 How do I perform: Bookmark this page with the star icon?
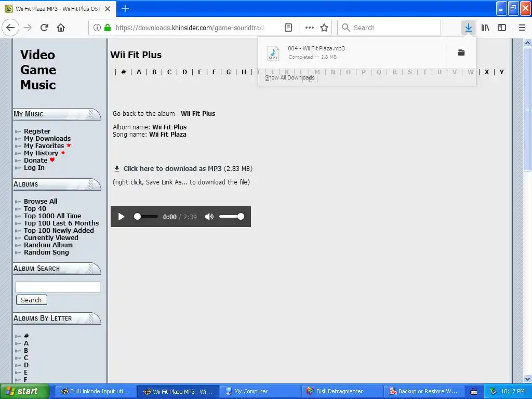click(x=324, y=28)
